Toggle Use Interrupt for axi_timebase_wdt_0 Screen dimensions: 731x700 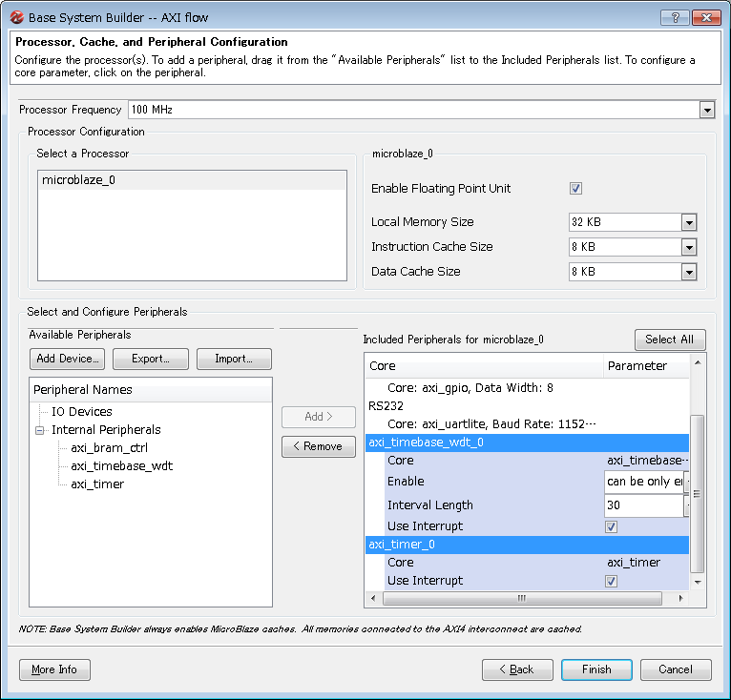coord(611,526)
